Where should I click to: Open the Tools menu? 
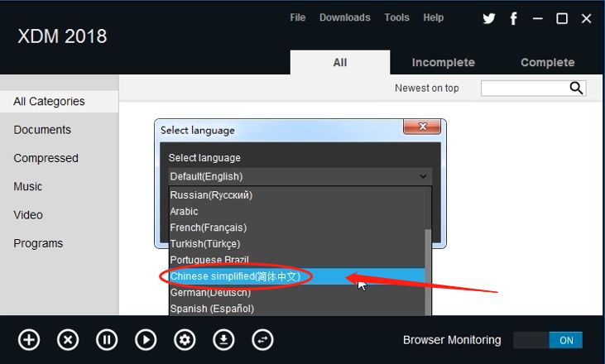[x=396, y=17]
